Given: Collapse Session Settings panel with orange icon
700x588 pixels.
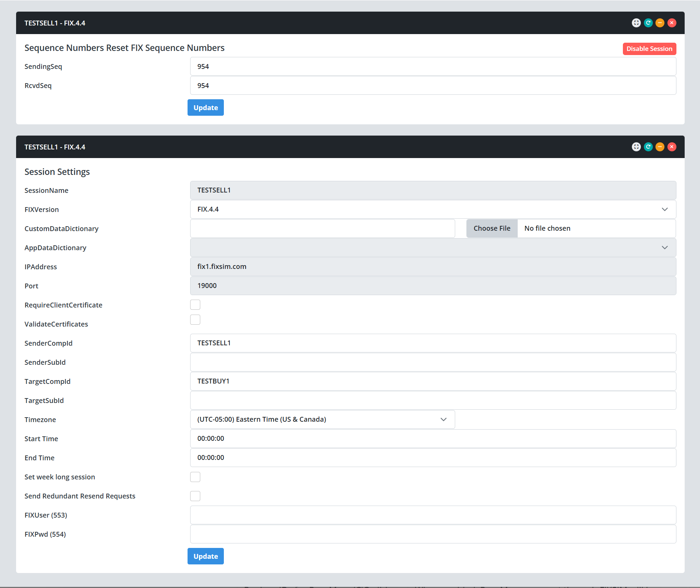Looking at the screenshot, I should tap(660, 147).
